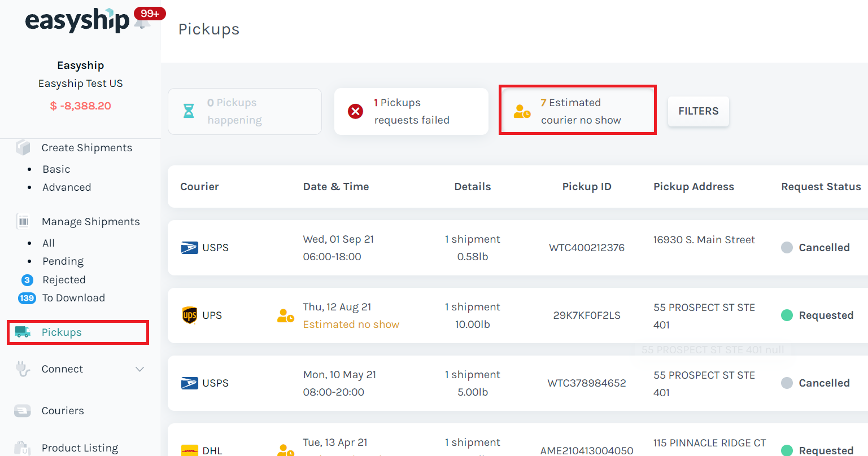868x456 pixels.
Task: Click the Couriers sidebar icon
Action: 23,411
